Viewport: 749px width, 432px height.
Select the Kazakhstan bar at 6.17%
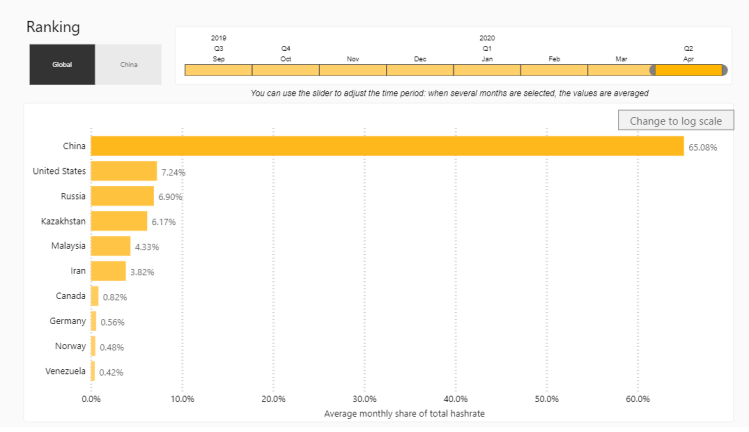coord(119,221)
